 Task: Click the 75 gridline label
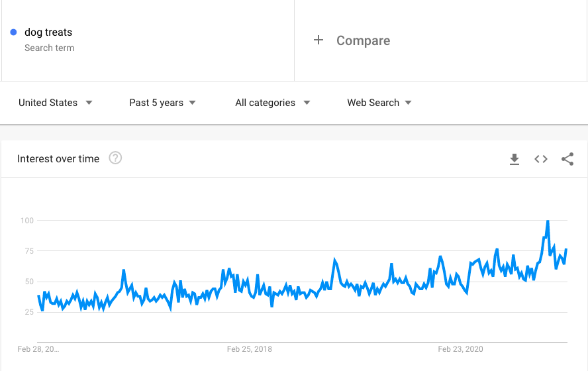pyautogui.click(x=28, y=251)
